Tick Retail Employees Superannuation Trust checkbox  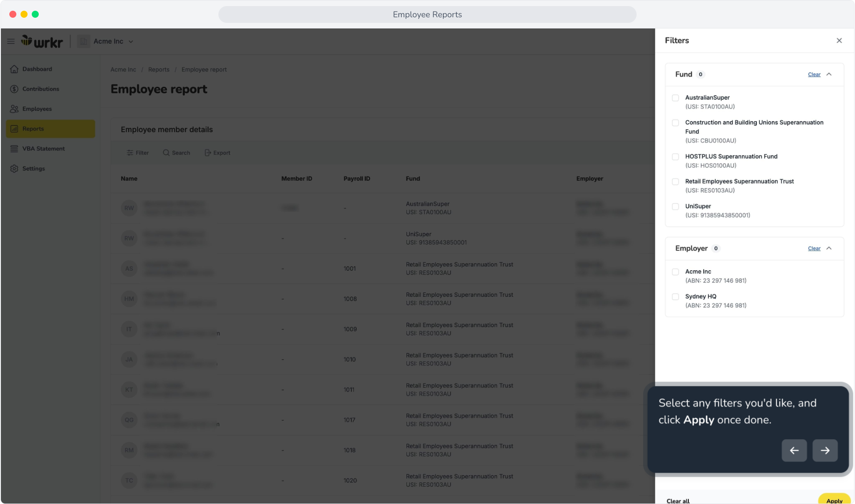[675, 182]
